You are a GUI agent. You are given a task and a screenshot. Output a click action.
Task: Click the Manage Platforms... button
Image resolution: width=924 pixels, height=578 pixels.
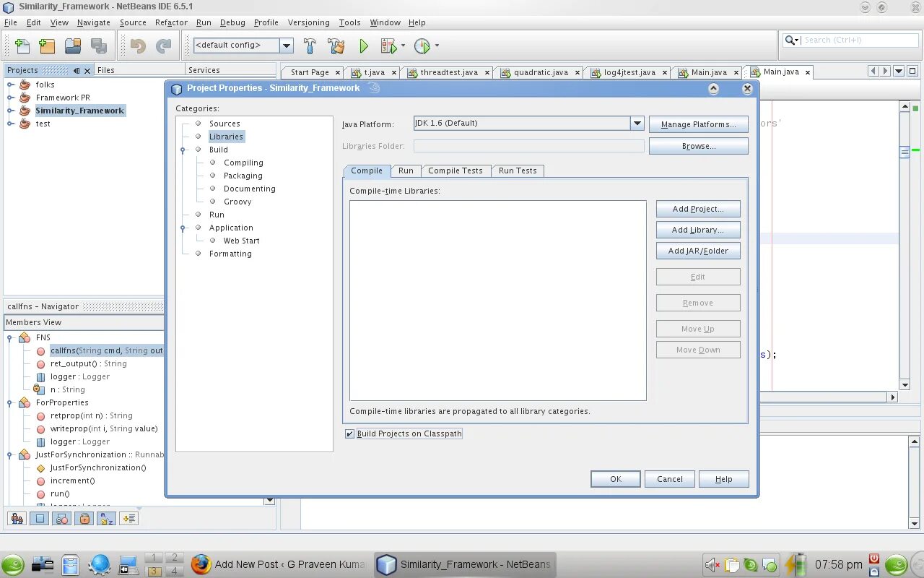pyautogui.click(x=698, y=124)
